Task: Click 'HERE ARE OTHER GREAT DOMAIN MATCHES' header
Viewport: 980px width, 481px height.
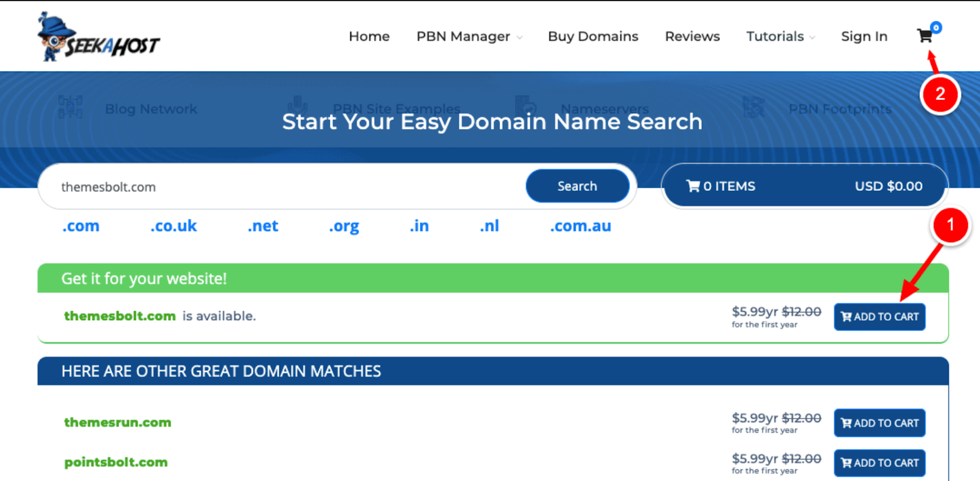Action: coord(493,371)
